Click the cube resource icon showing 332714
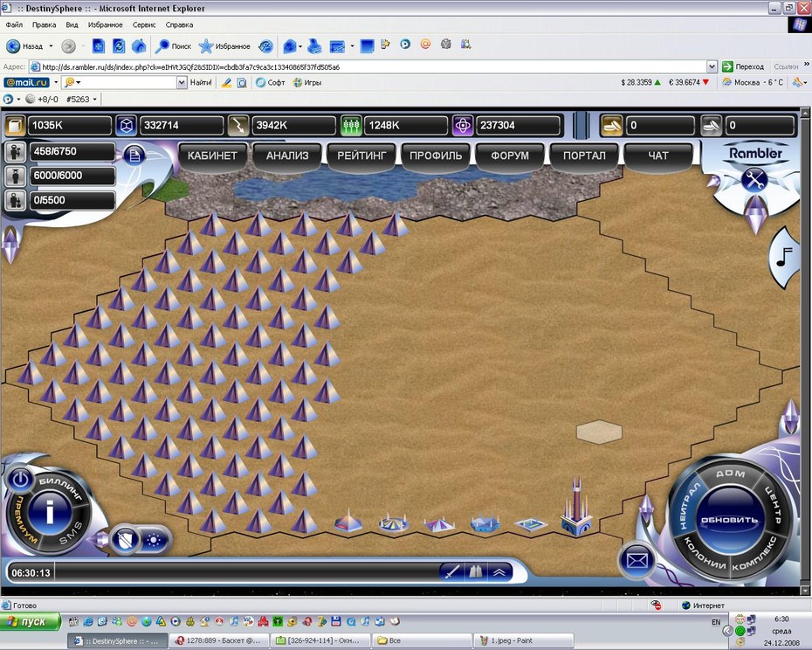812x650 pixels. click(127, 126)
